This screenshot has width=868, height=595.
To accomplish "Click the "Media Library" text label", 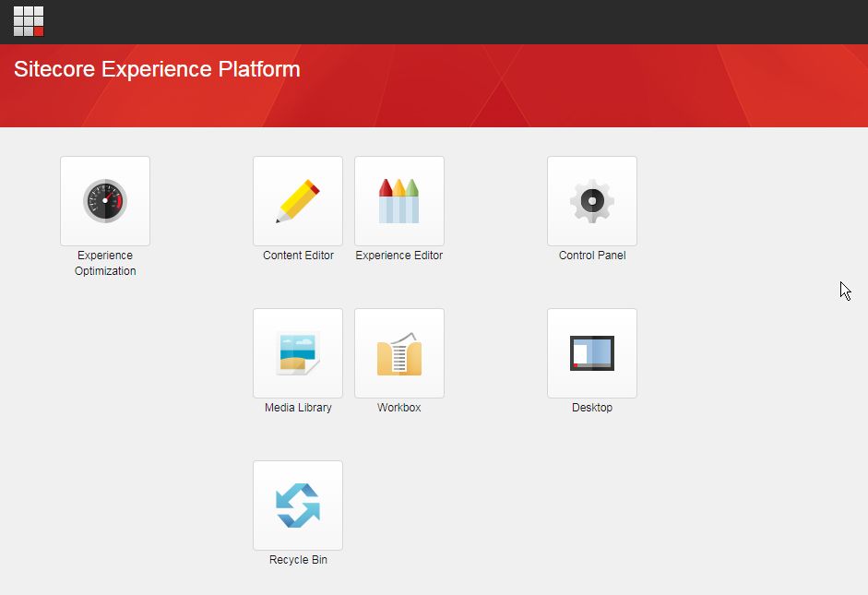I will [x=298, y=408].
